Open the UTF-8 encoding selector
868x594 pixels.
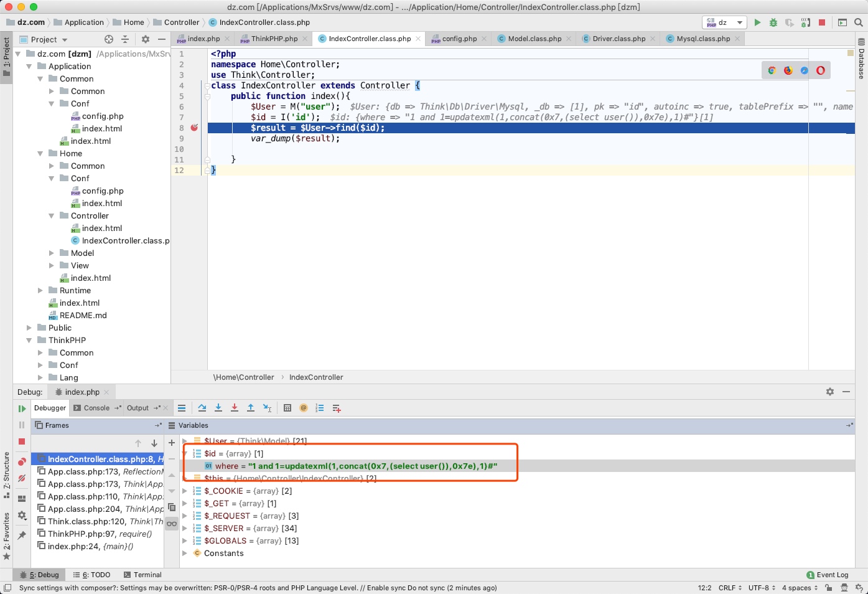pyautogui.click(x=762, y=587)
